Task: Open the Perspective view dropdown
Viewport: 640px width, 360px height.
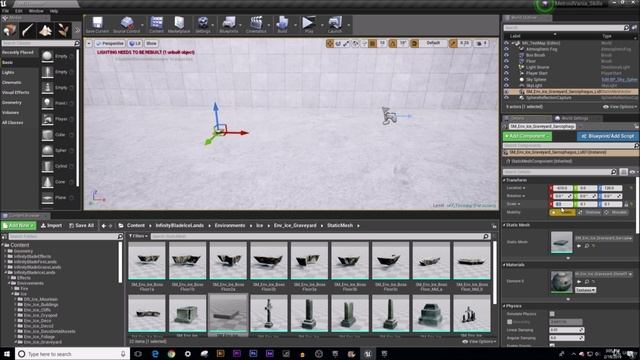Action: point(109,43)
